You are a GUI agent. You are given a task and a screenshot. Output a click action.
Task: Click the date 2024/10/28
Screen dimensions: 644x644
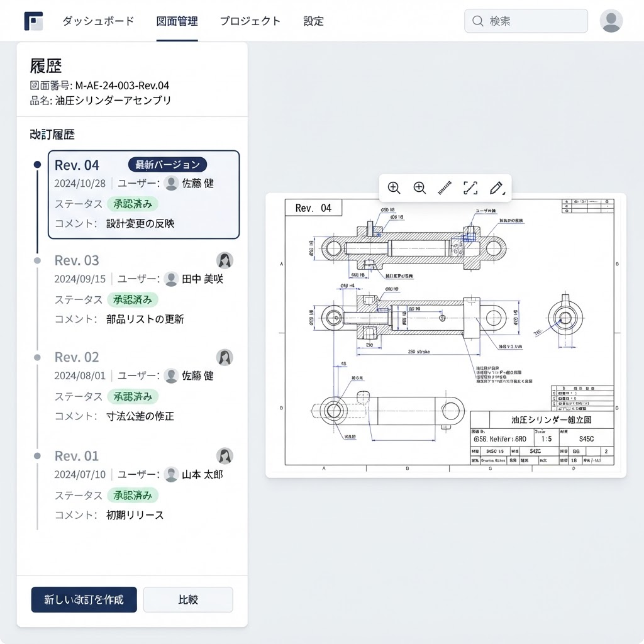(x=80, y=183)
